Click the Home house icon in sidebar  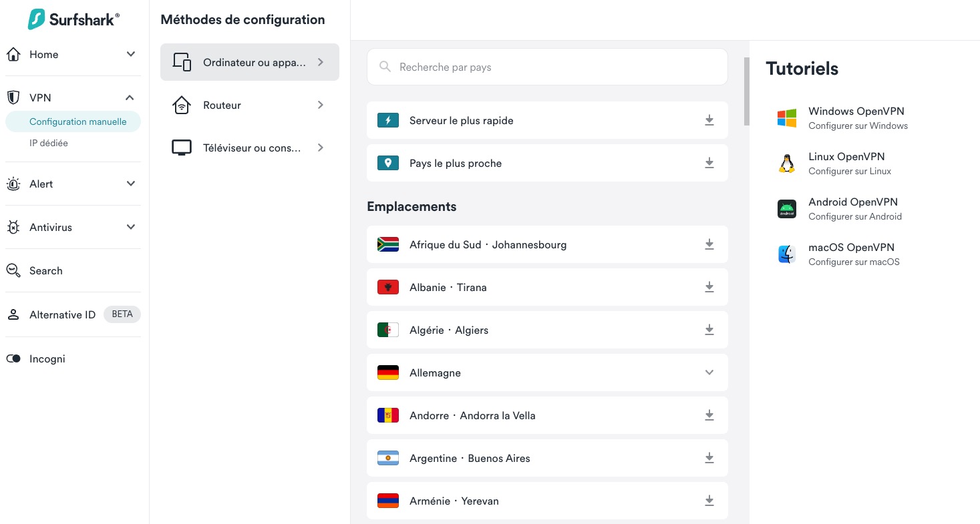(x=13, y=55)
